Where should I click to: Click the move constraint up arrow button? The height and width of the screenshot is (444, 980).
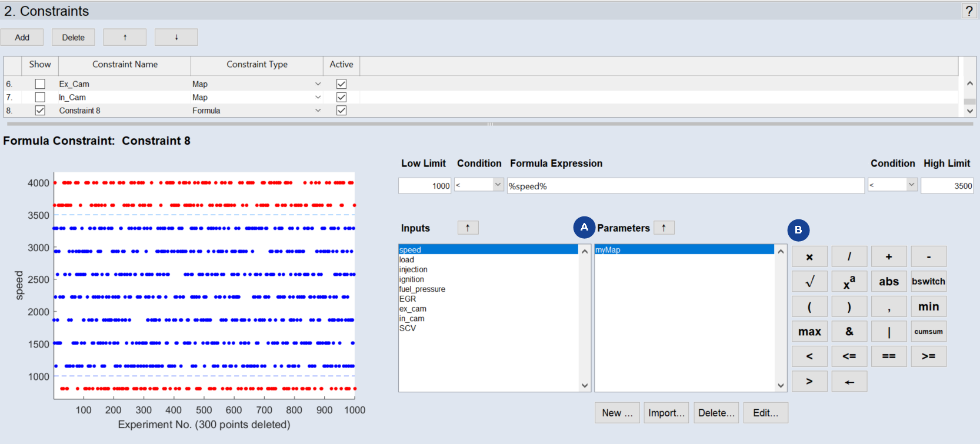point(125,37)
